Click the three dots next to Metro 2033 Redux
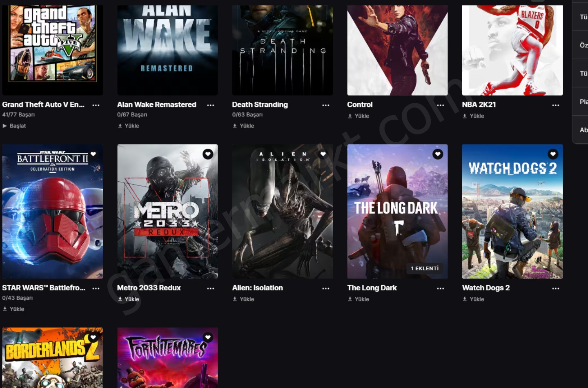The height and width of the screenshot is (388, 588). pyautogui.click(x=211, y=288)
